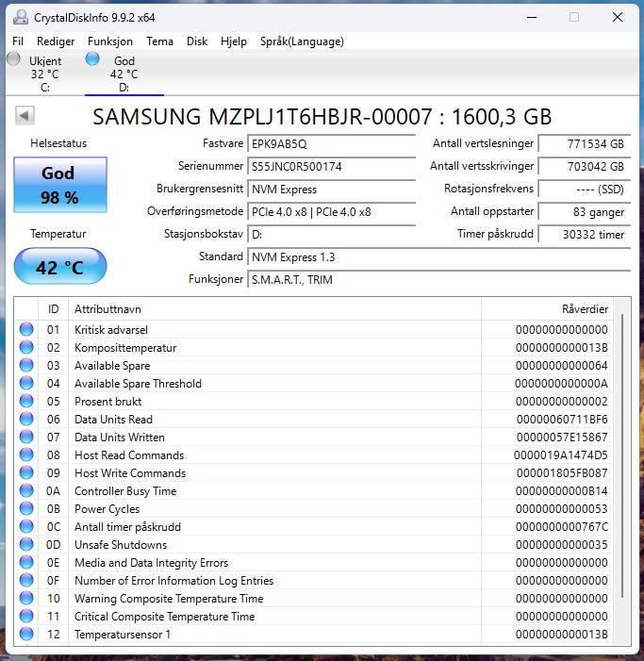Click the host reads value 771534 GB

pos(585,144)
